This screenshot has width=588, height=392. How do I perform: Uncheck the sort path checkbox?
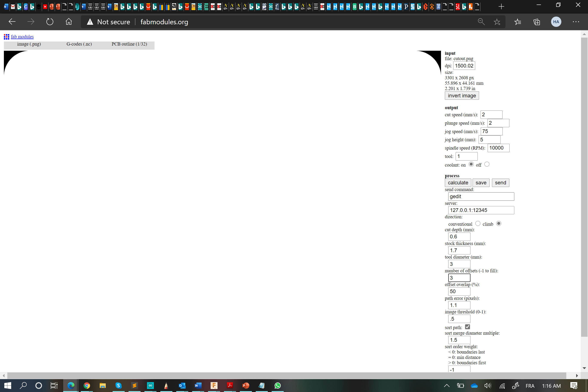click(x=467, y=327)
